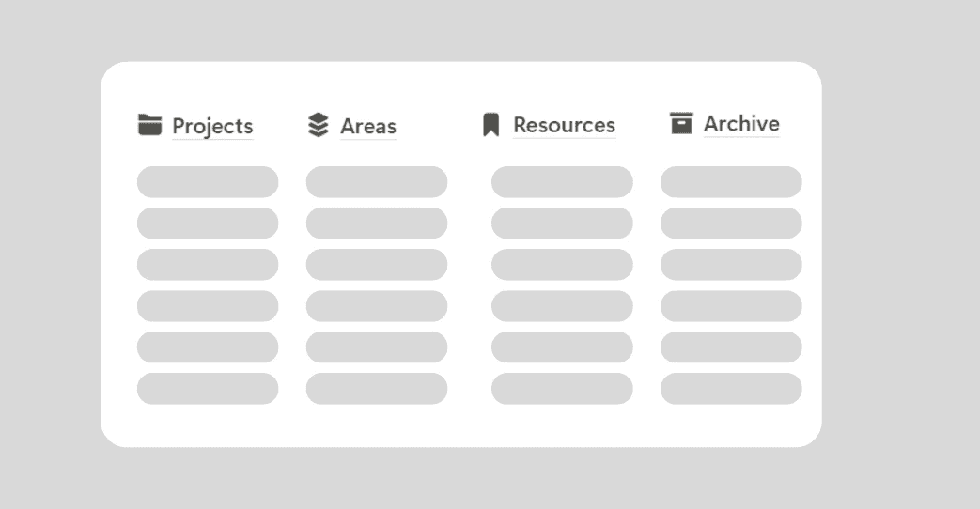
Task: Open the Projects heading link
Action: pyautogui.click(x=212, y=126)
